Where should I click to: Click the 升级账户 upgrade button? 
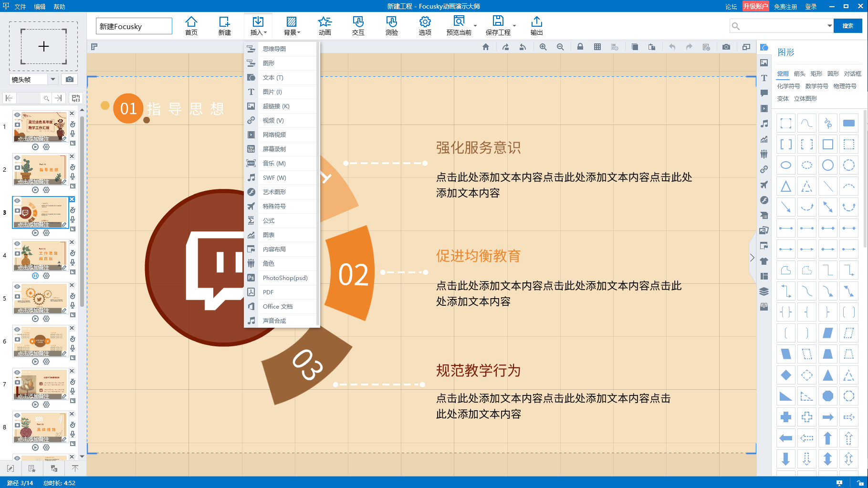(x=755, y=6)
